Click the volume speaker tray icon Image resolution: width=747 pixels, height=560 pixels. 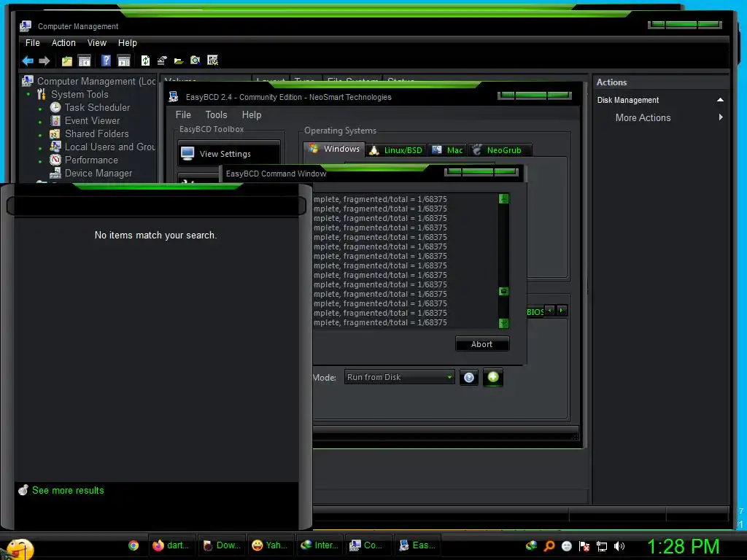[x=619, y=546]
